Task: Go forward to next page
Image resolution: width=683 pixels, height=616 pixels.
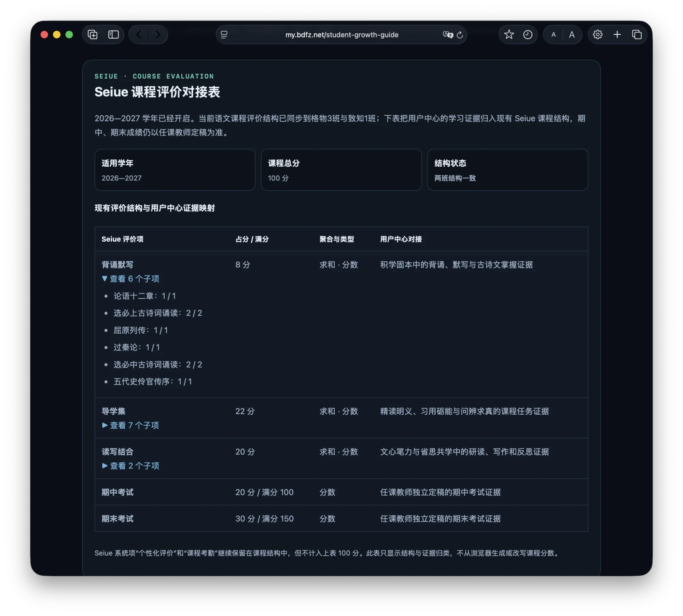Action: (157, 34)
